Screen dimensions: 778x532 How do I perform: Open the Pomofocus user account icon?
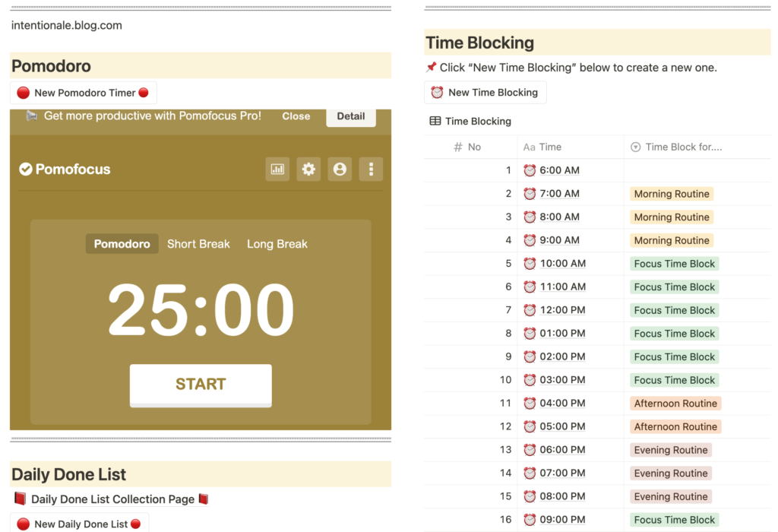coord(340,169)
